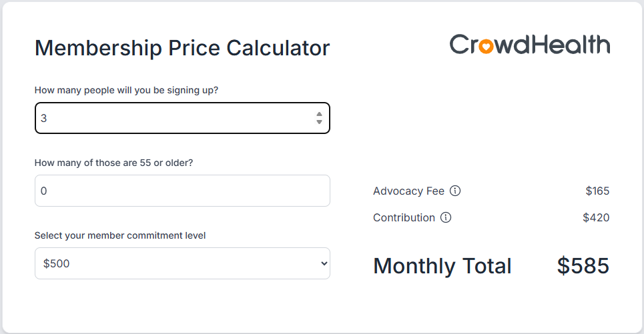Click the Advocacy Fee label text
The image size is (644, 334).
[x=408, y=191]
